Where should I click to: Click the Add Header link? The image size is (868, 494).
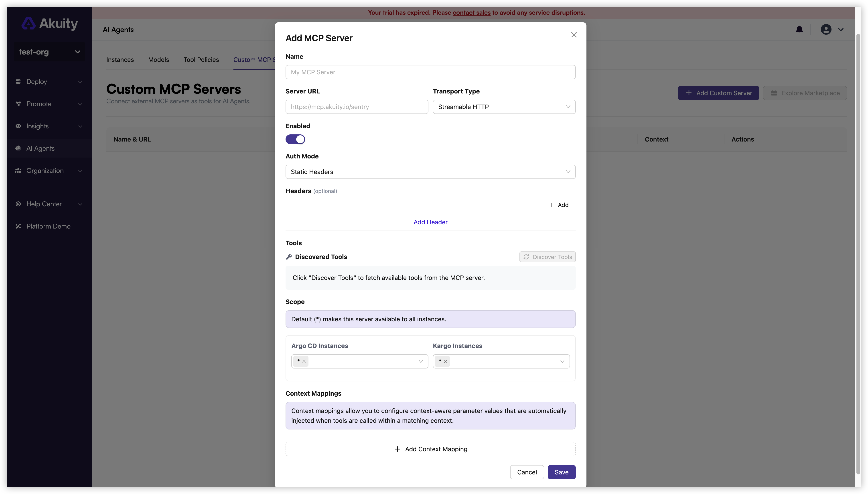coord(430,222)
